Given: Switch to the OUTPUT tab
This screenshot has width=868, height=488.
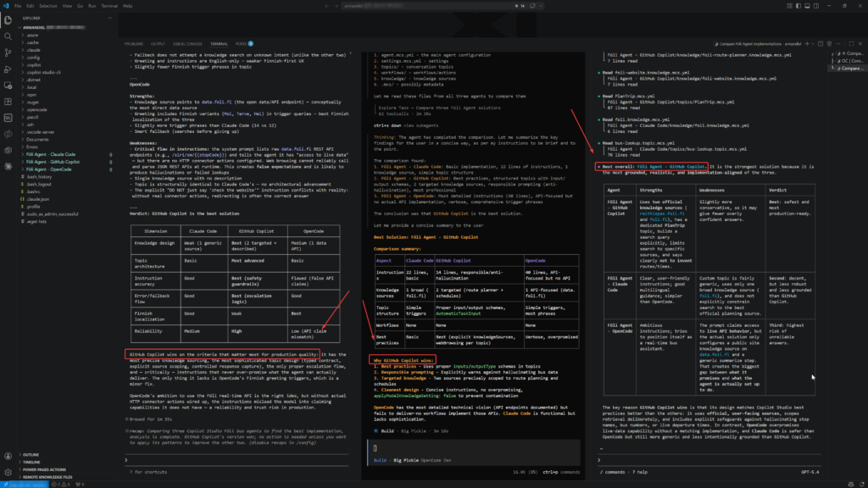Looking at the screenshot, I should (x=158, y=44).
